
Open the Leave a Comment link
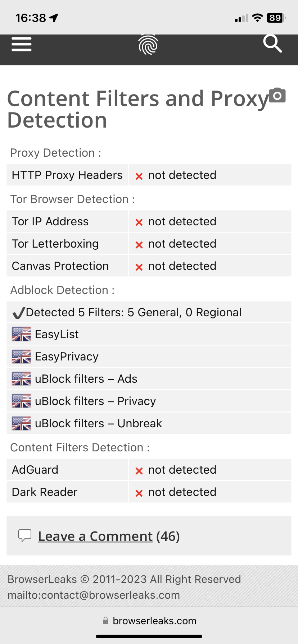[x=95, y=536]
